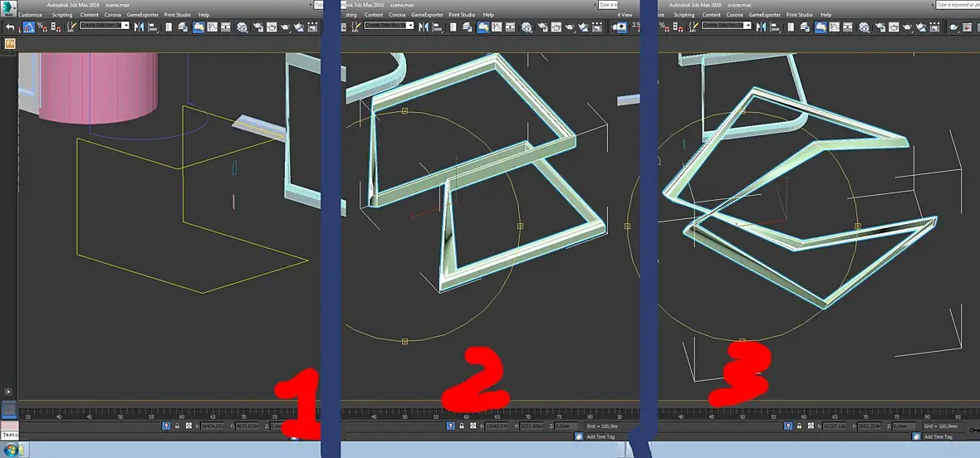Open Schematic View in the third screenshot

(847, 27)
